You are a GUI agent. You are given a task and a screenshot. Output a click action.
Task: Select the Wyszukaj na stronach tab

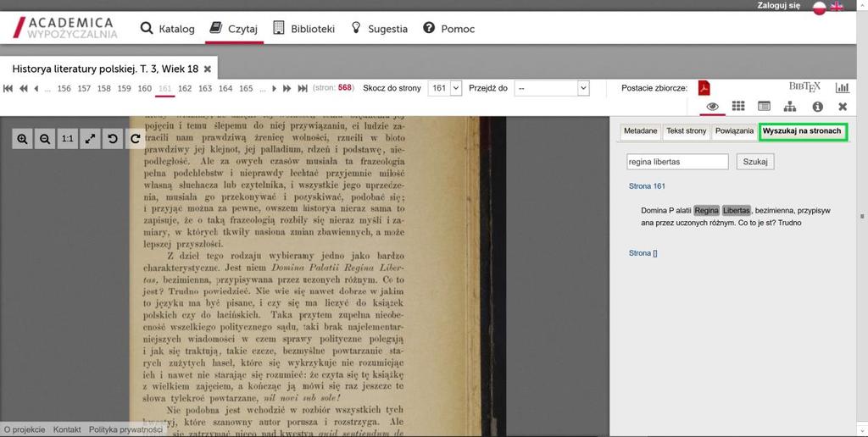[x=802, y=131]
